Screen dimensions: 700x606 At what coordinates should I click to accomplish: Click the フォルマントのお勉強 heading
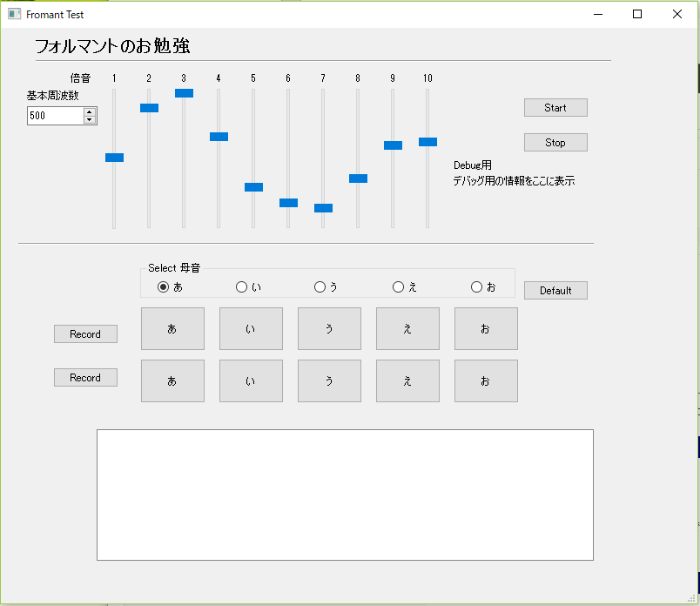(x=112, y=46)
